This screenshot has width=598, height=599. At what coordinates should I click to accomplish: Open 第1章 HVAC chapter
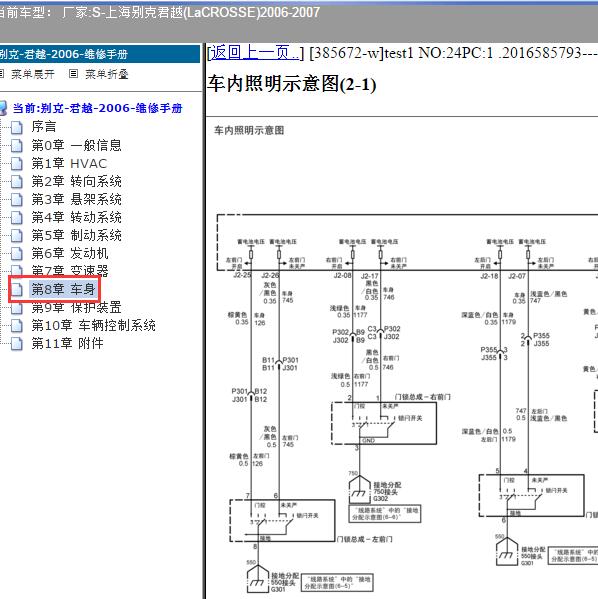click(69, 164)
